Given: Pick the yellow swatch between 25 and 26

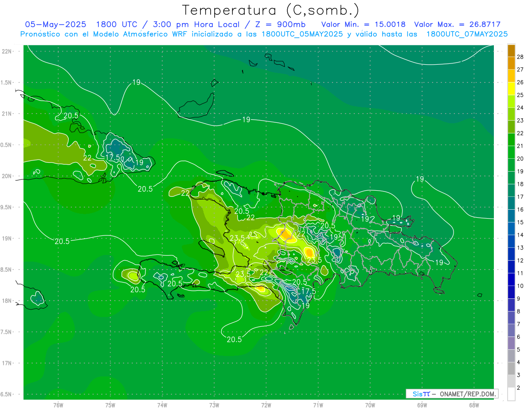Looking at the screenshot, I should coord(511,89).
